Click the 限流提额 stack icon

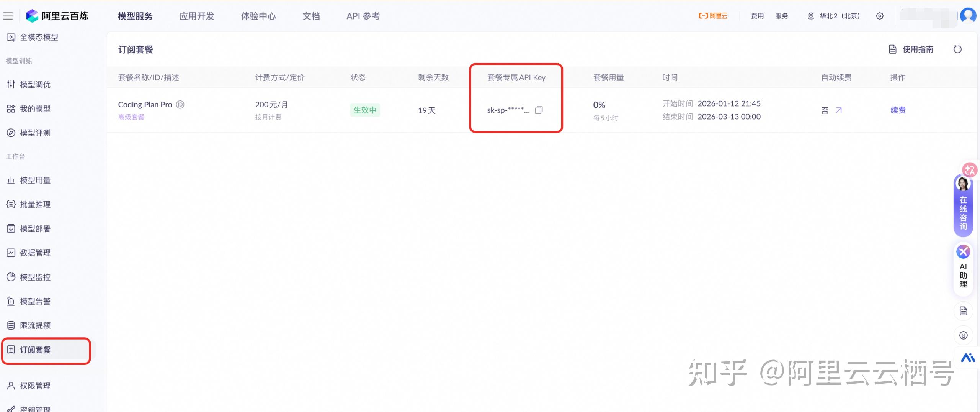tap(11, 325)
